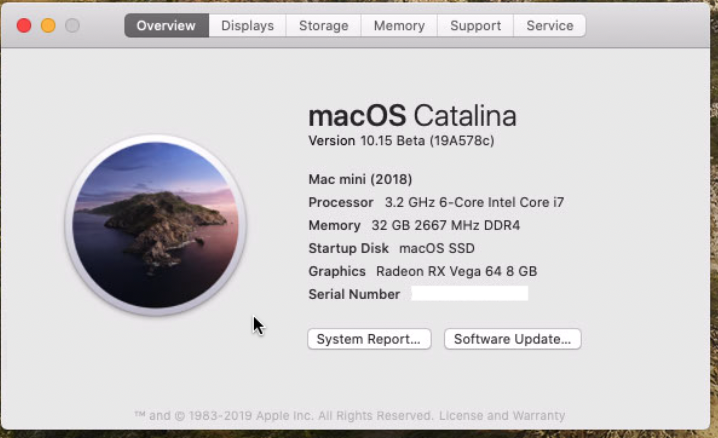The width and height of the screenshot is (718, 438).
Task: Switch to the Overview tab
Action: [166, 26]
